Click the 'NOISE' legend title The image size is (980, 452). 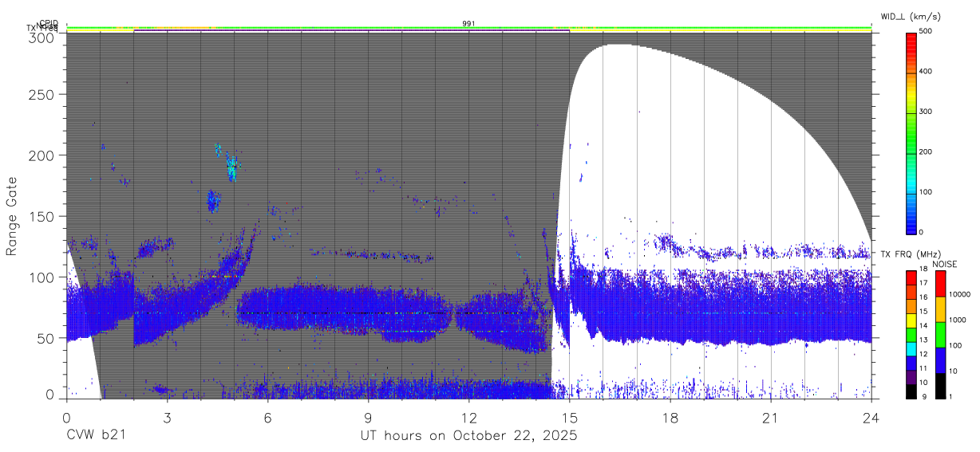point(946,264)
